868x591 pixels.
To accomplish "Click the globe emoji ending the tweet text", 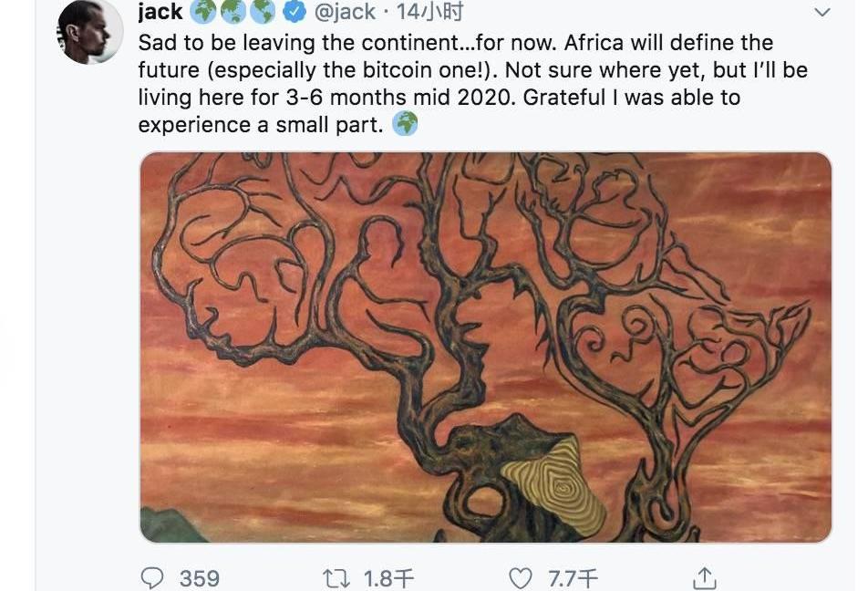I will (x=405, y=124).
